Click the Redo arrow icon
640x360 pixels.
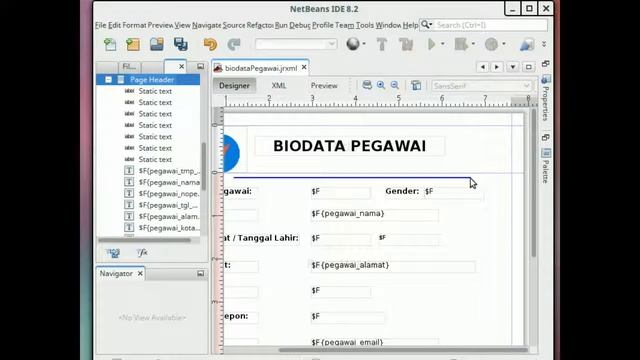[234, 44]
